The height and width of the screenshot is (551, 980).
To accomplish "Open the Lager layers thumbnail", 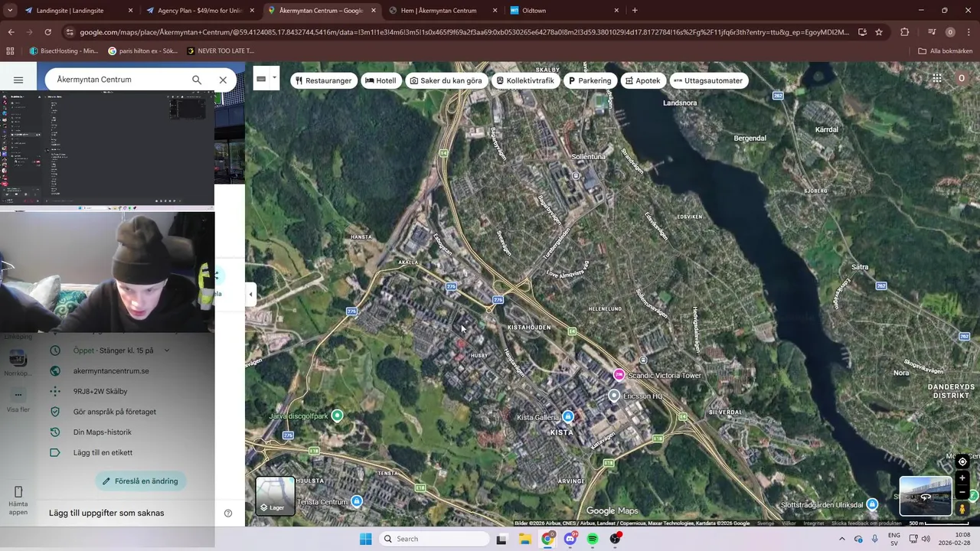I will click(x=275, y=496).
